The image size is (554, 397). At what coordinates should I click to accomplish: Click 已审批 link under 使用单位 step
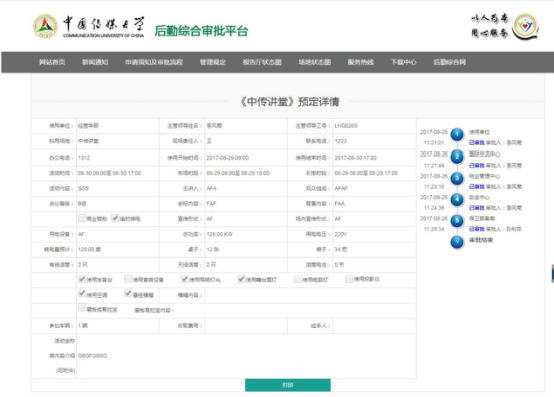click(476, 143)
